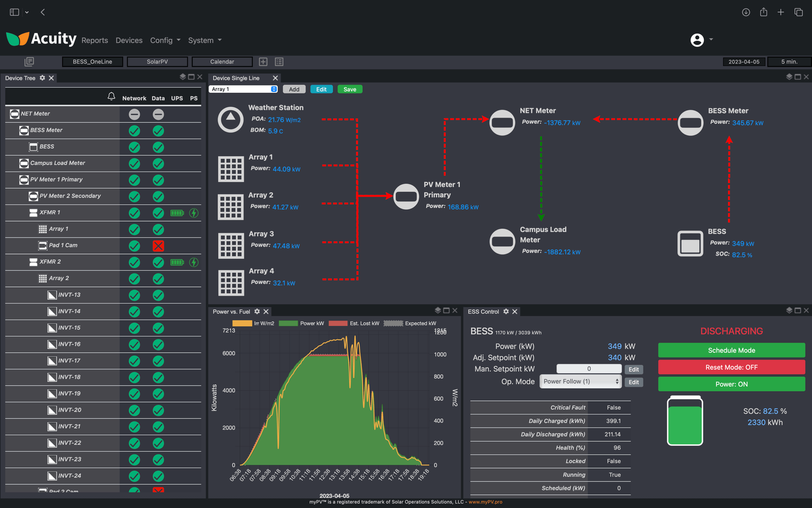Open ESS Control panel settings gear
Screen dimensions: 812x508
[507, 311]
